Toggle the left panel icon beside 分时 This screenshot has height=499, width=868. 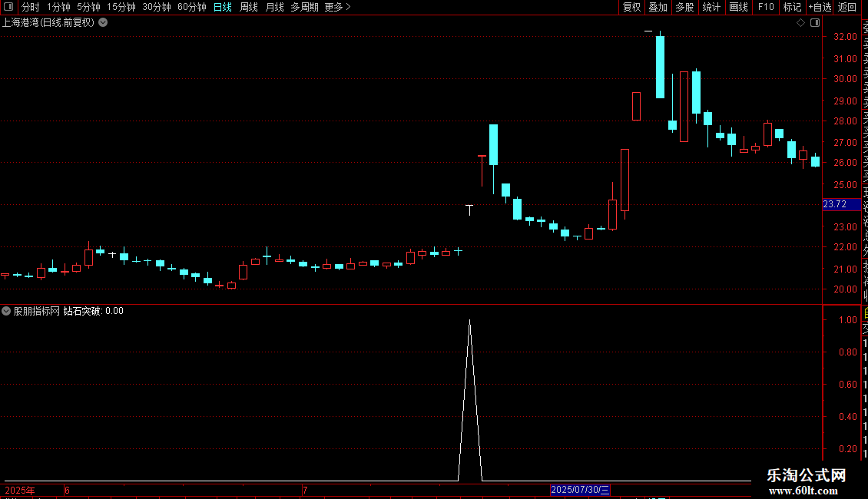(8, 7)
